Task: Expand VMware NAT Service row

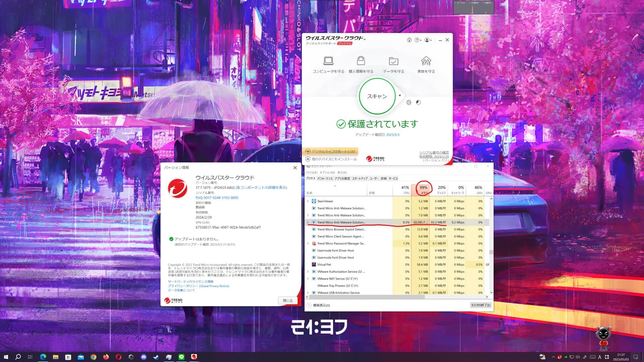Action: 308,279
